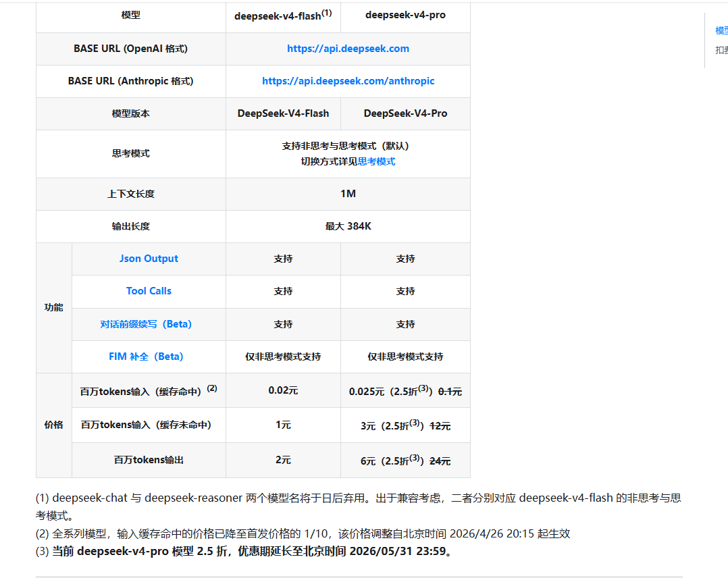Follow the 思考模式 link in the table
728x578 pixels.
[377, 161]
